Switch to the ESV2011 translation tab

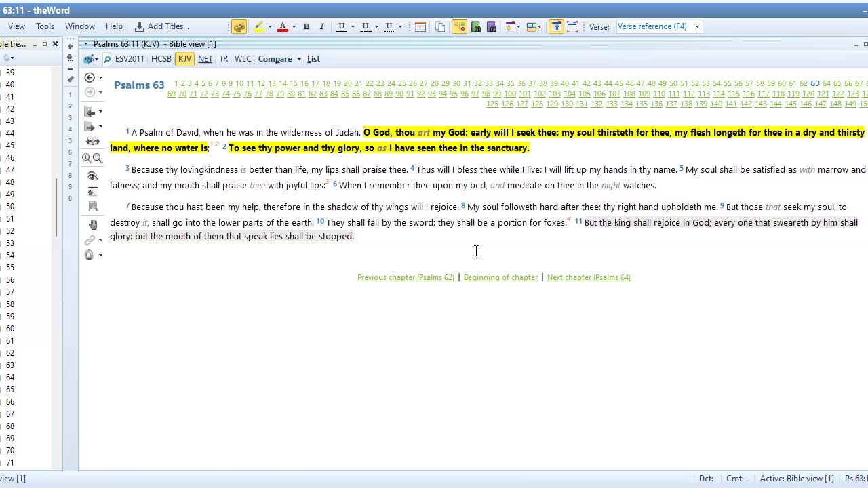coord(130,59)
